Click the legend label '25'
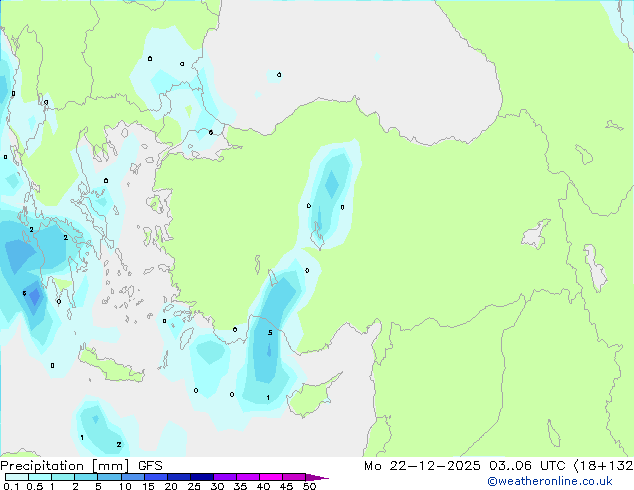 pyautogui.click(x=194, y=486)
